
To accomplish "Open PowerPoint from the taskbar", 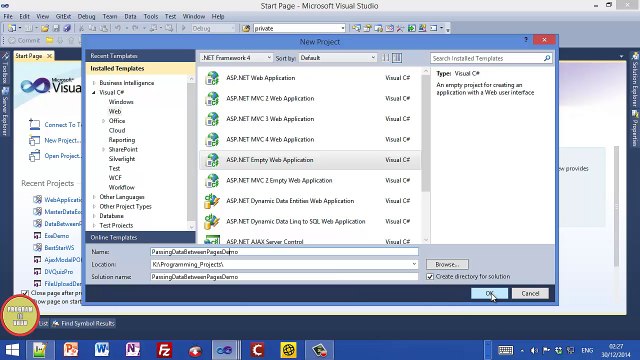I will point(71,350).
